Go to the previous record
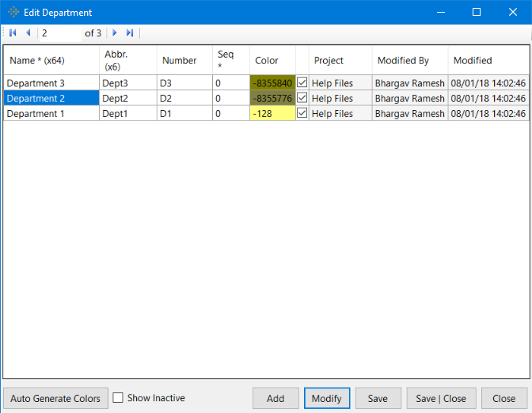 coord(28,33)
